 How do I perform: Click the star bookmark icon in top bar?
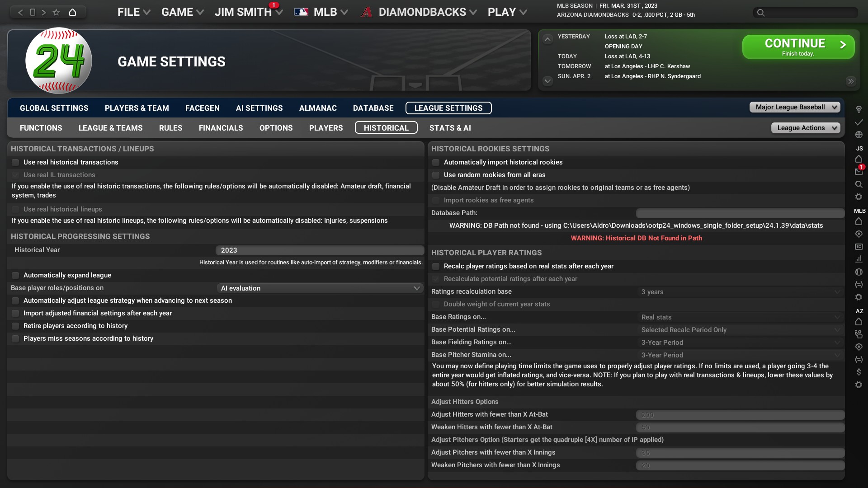coord(56,12)
